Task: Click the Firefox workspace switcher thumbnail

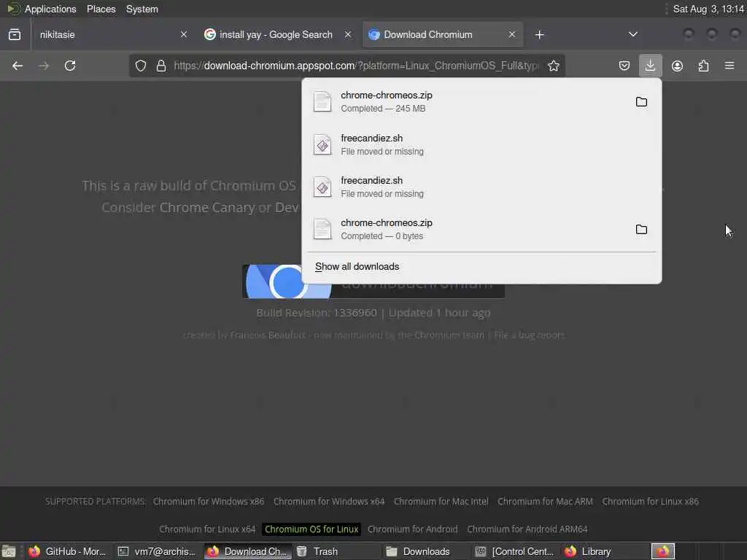Action: coord(662,551)
